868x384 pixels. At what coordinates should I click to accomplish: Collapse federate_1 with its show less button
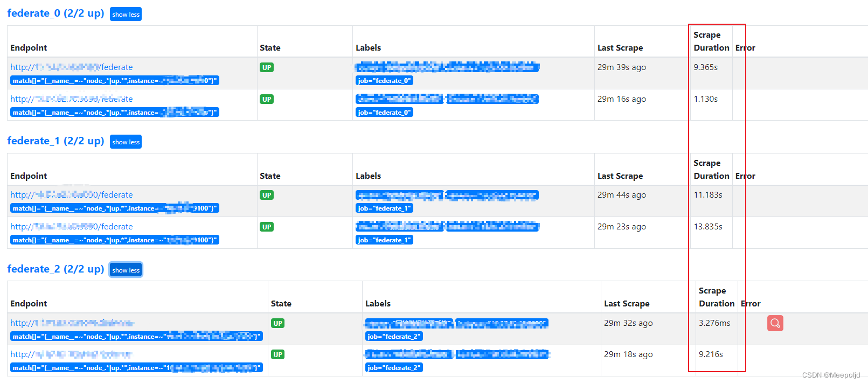pyautogui.click(x=126, y=142)
